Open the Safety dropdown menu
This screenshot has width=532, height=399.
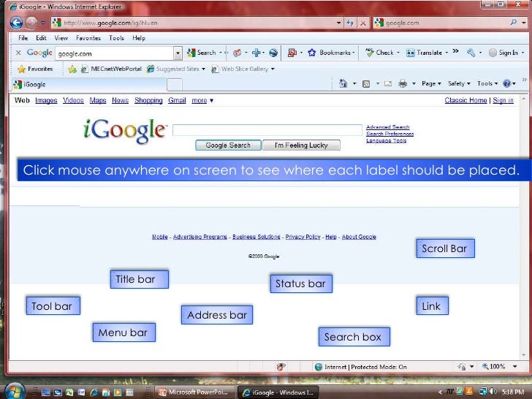(459, 83)
